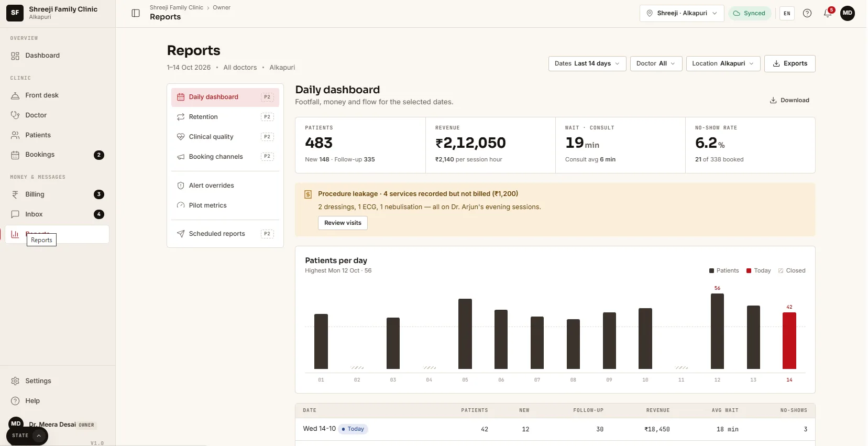The height and width of the screenshot is (446, 868).
Task: Switch language with the EN button
Action: coord(787,13)
